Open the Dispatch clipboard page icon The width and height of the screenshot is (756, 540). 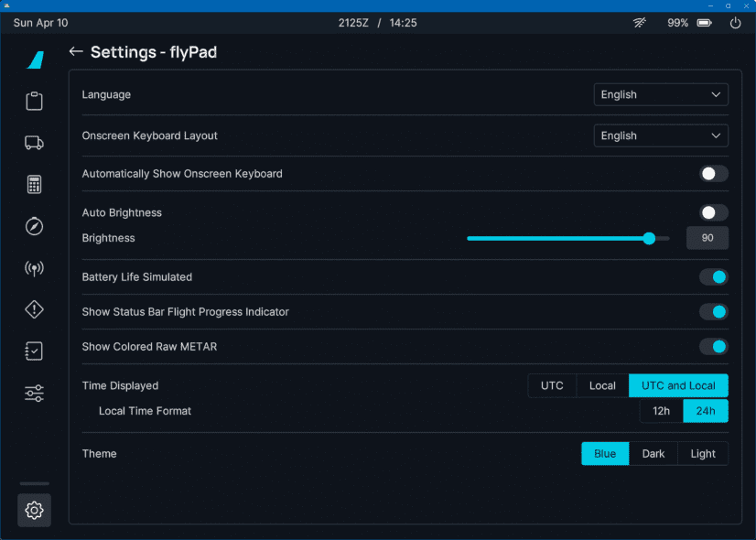[34, 101]
